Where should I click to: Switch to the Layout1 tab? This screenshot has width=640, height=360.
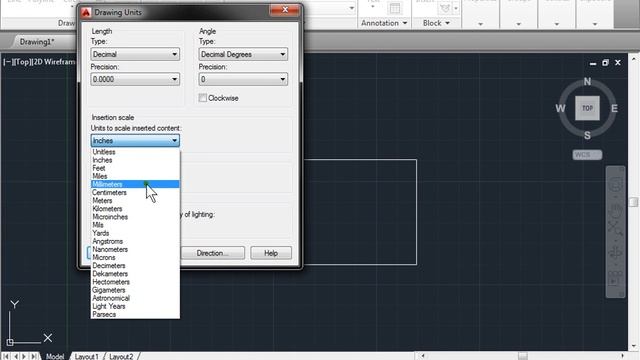[x=87, y=356]
